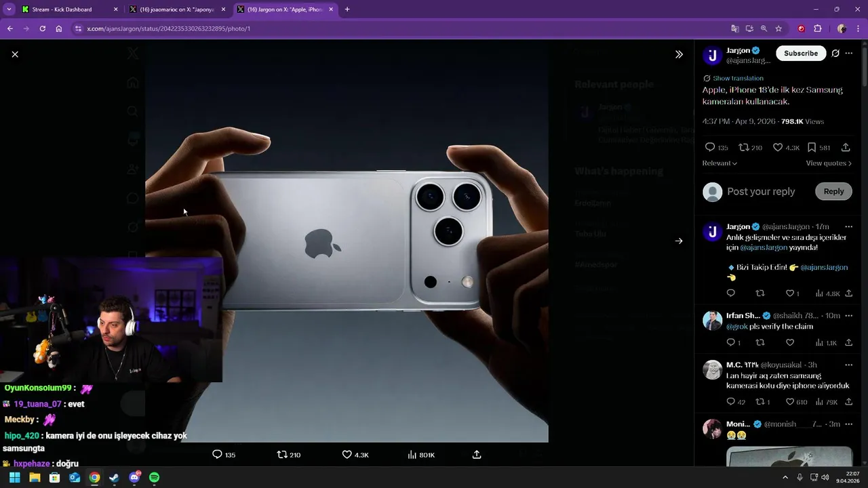Reply to M.C.'s comment showing 42 replies
Screen dimensions: 868x488
click(731, 402)
